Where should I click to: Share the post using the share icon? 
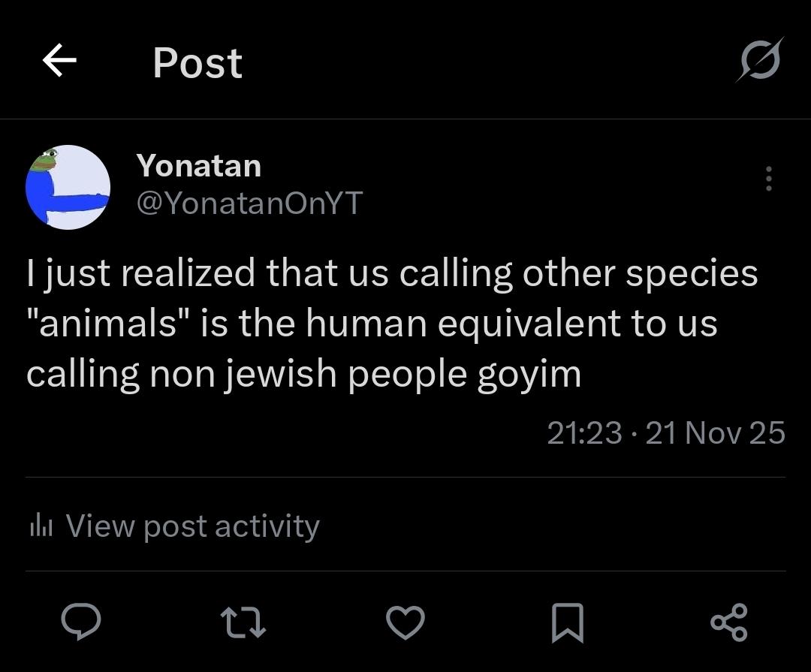coord(728,623)
